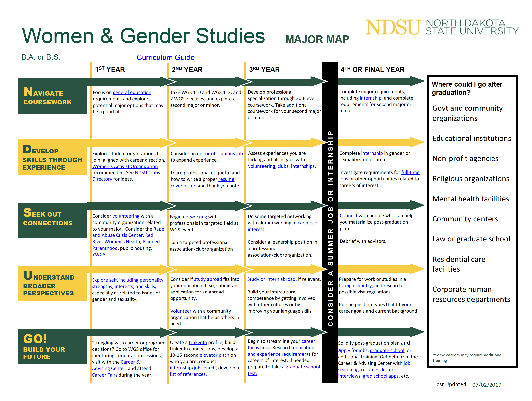The width and height of the screenshot is (532, 401).
Task: Click the NDSU logo
Action: click(393, 27)
